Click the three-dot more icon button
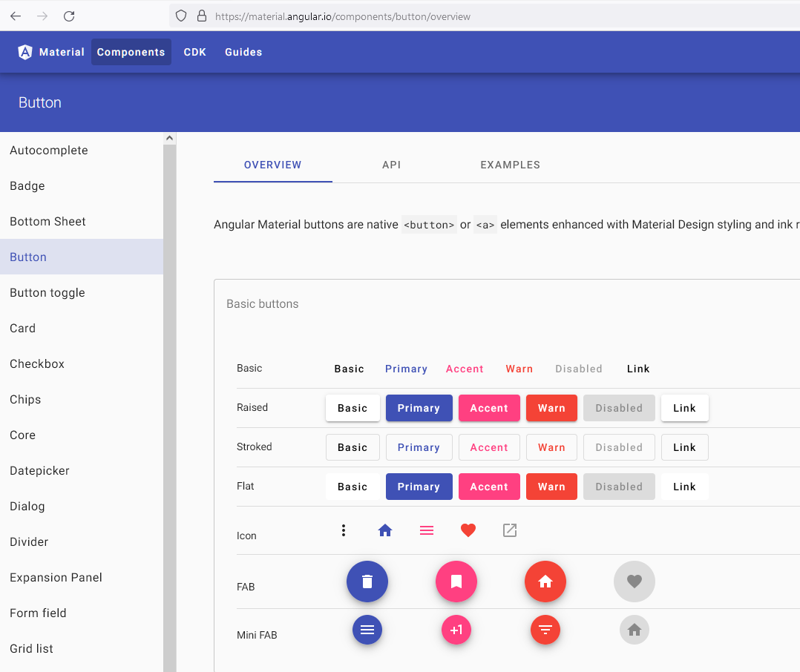The height and width of the screenshot is (672, 800). pos(344,530)
